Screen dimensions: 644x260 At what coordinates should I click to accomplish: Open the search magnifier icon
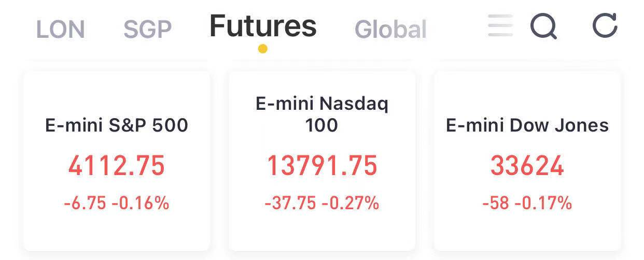click(x=543, y=26)
